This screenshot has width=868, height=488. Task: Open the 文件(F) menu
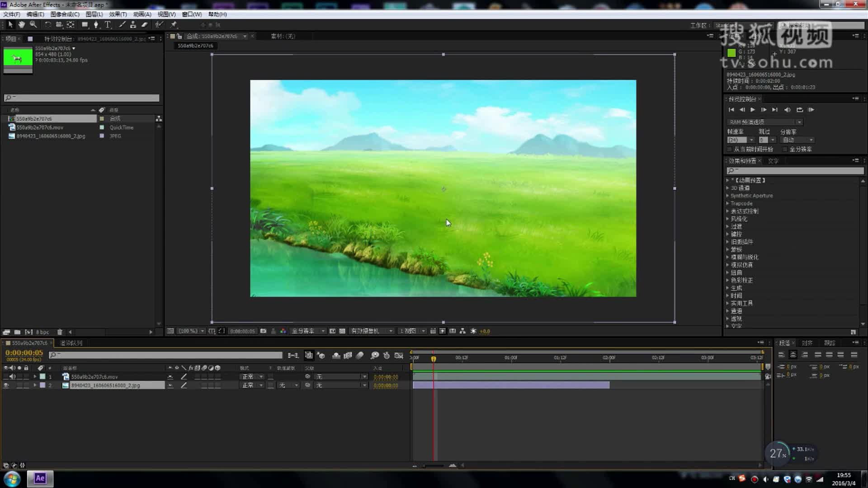tap(11, 14)
